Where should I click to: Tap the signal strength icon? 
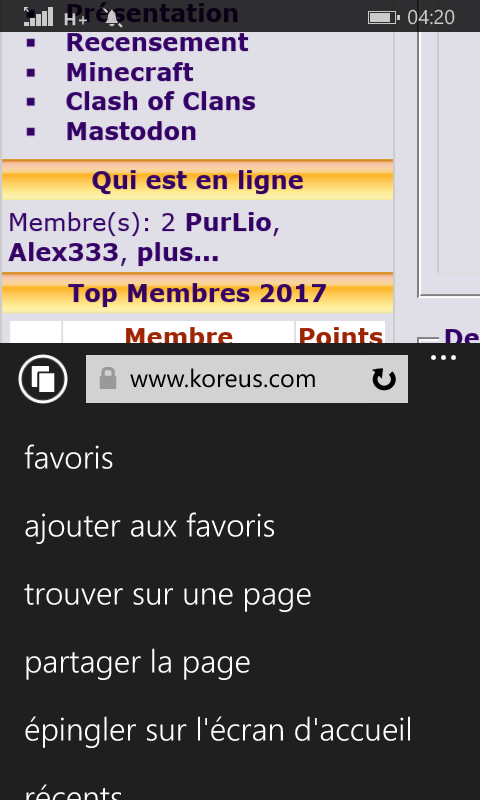(38, 16)
